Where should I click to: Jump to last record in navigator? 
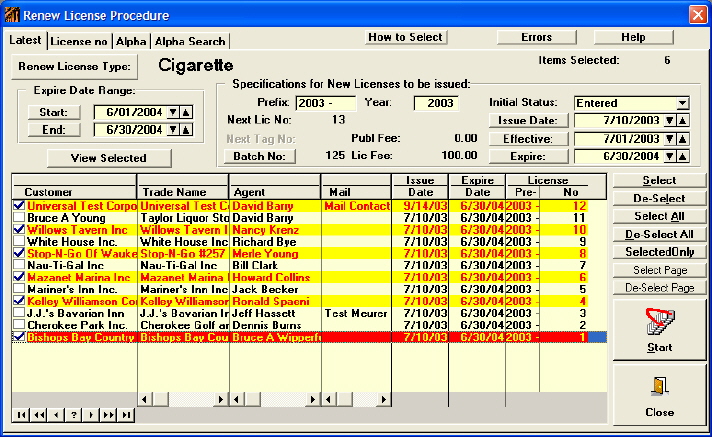(126, 414)
